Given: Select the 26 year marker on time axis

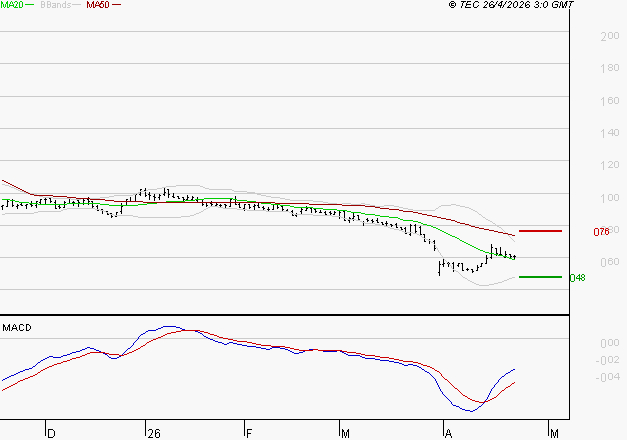Looking at the screenshot, I should coord(153,433).
